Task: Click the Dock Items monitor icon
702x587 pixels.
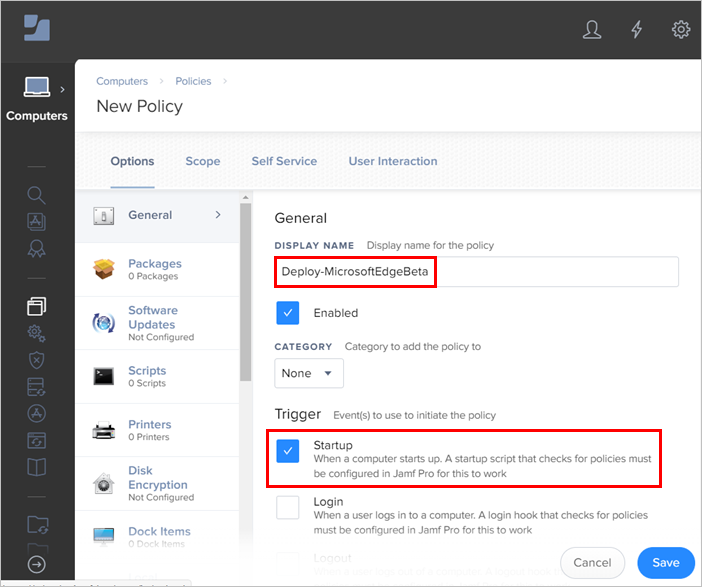Action: tap(103, 536)
